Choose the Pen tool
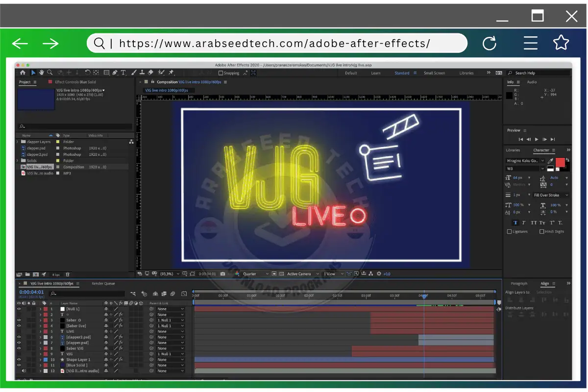The width and height of the screenshot is (588, 392). pyautogui.click(x=116, y=73)
